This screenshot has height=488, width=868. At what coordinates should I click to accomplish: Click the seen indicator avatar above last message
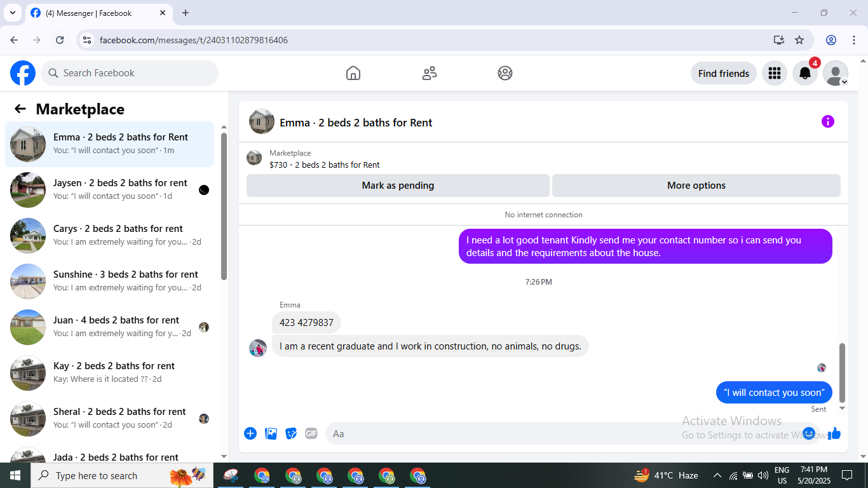tap(822, 368)
